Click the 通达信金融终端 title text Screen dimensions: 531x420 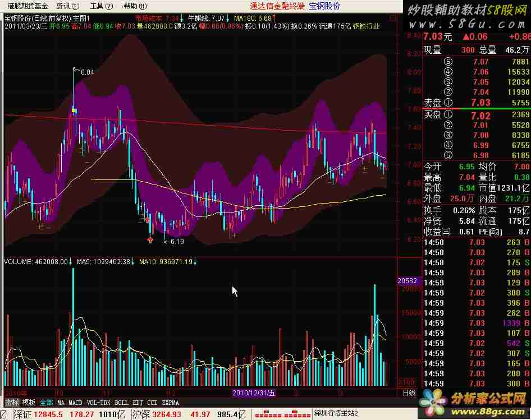pyautogui.click(x=277, y=6)
